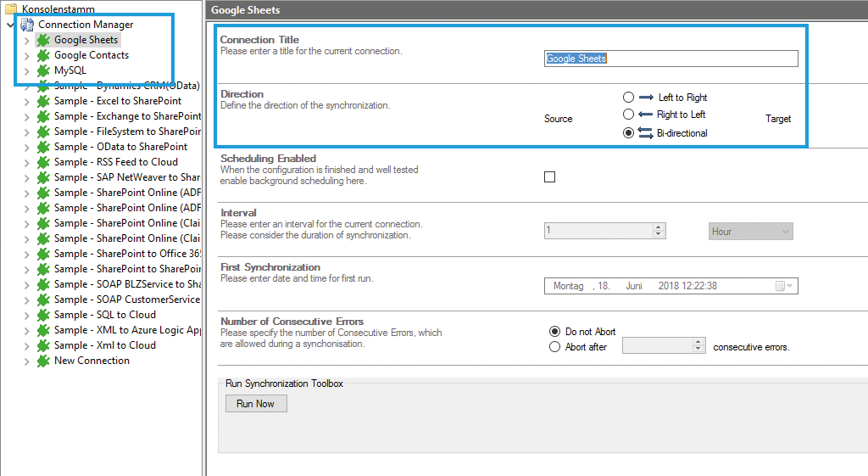Click the Connection Title text field
This screenshot has height=476, width=868.
[x=670, y=59]
